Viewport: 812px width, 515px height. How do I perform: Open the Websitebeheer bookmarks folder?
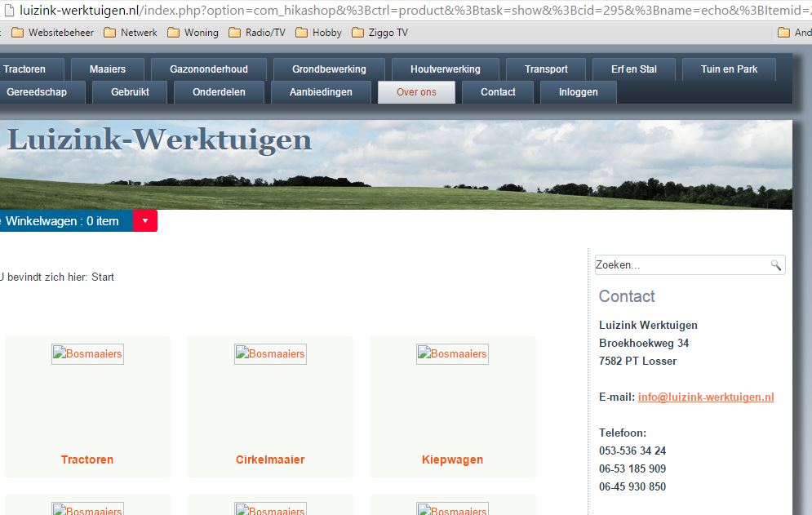52,33
